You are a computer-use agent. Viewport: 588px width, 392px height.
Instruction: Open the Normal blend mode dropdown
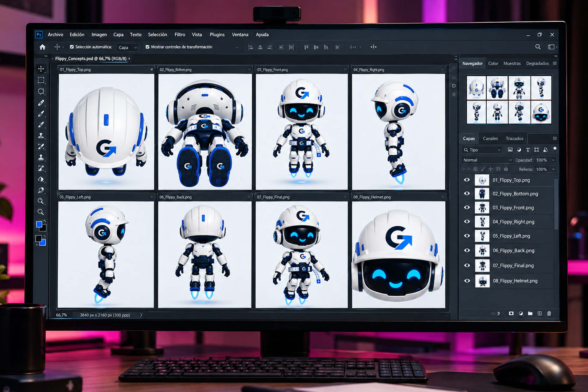click(487, 160)
